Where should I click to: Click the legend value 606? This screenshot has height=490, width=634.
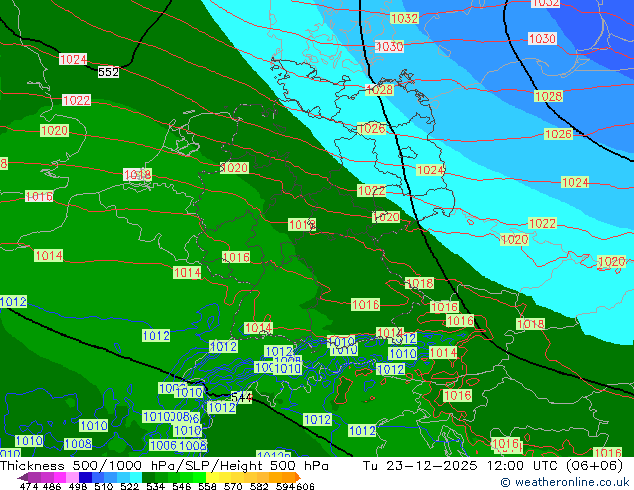point(305,486)
